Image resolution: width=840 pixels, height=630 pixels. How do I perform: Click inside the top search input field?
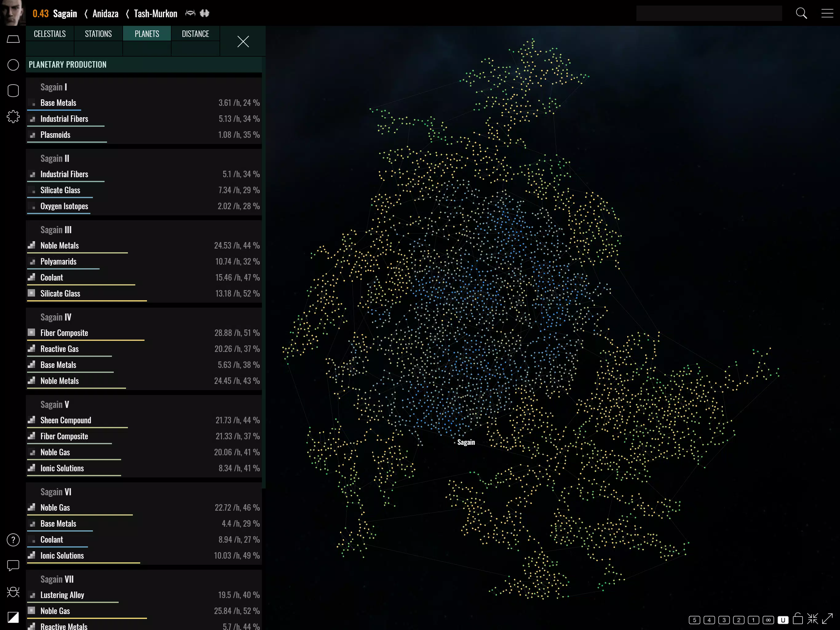pos(709,13)
